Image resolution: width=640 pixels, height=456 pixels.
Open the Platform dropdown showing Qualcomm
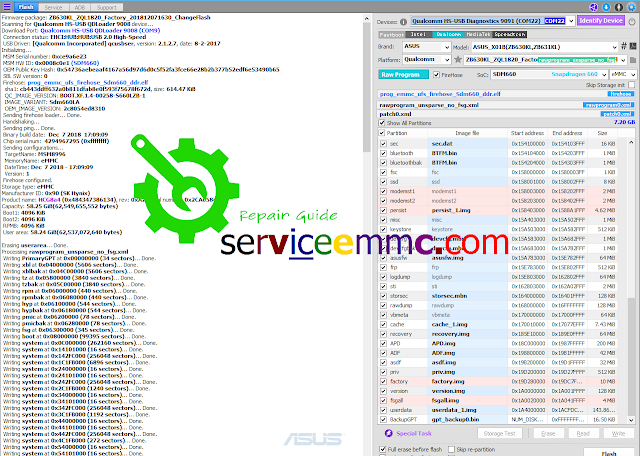pyautogui.click(x=427, y=60)
